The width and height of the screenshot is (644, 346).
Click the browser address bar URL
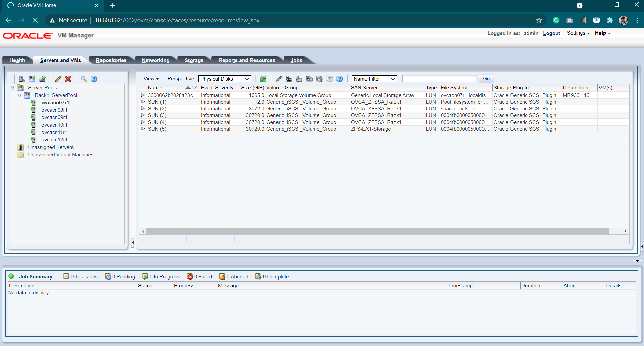[177, 20]
